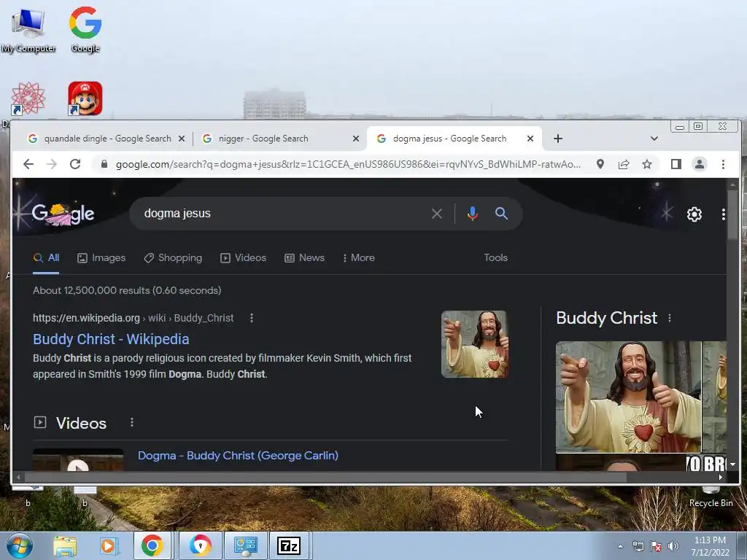This screenshot has height=560, width=747.
Task: Select the Videos search tab
Action: coord(243,257)
